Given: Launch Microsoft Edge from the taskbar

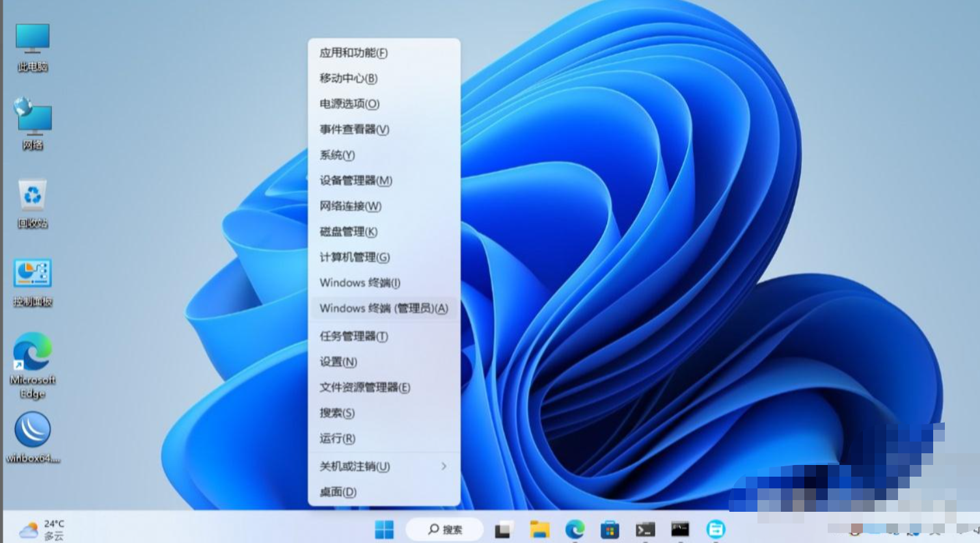Looking at the screenshot, I should pos(574,530).
